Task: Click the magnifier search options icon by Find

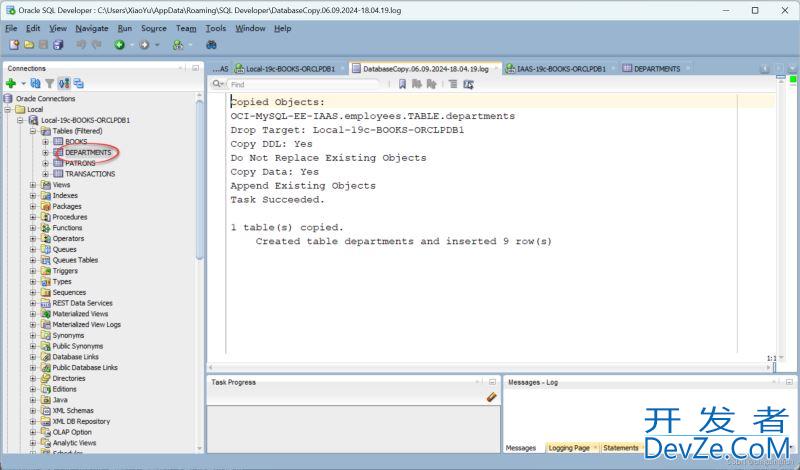Action: [x=218, y=84]
